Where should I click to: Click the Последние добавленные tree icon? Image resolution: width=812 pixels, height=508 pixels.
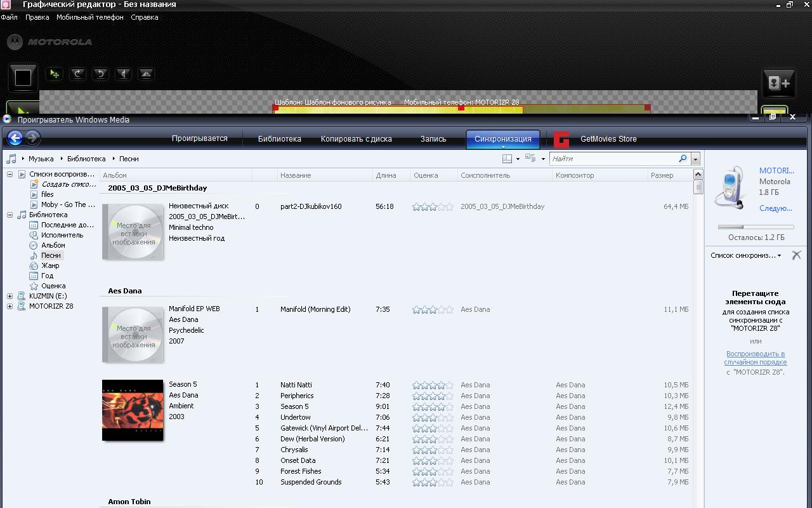click(34, 225)
